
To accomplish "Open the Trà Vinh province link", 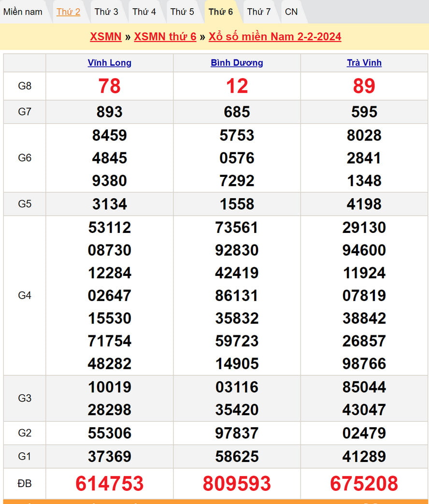I will click(x=364, y=63).
